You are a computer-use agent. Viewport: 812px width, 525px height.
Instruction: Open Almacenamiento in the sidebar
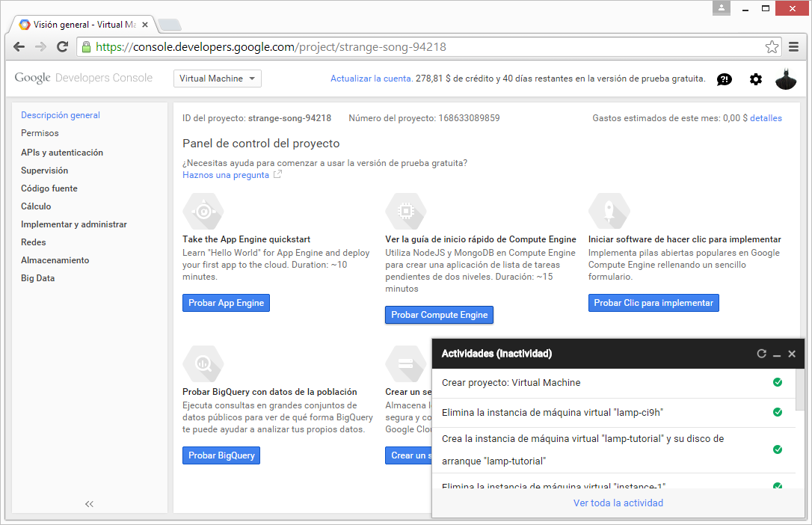coord(55,260)
